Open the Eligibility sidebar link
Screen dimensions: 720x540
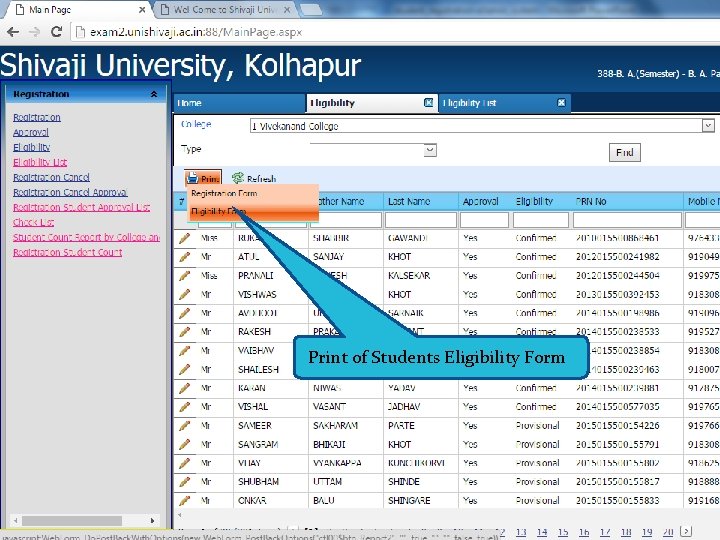coord(31,147)
